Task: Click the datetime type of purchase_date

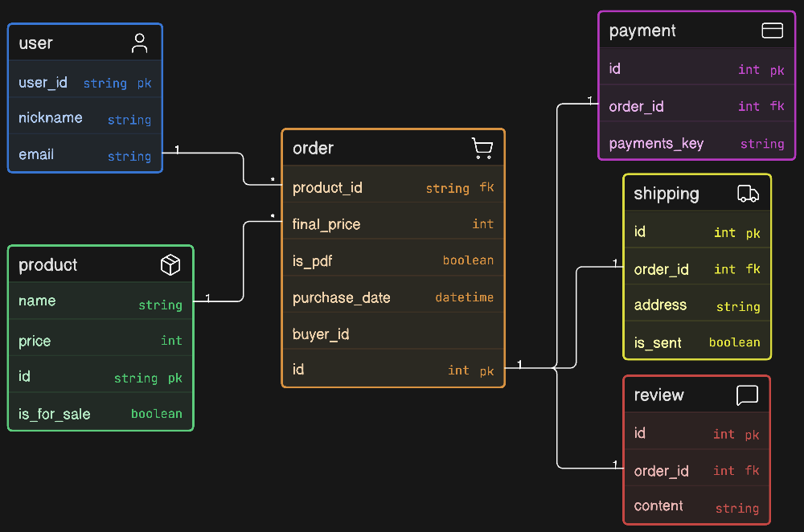Action: (464, 297)
